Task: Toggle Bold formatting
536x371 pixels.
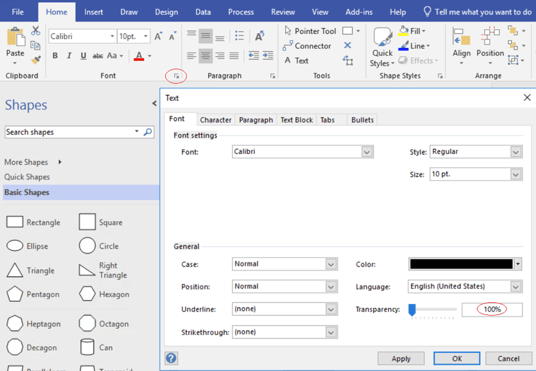Action: click(55, 55)
